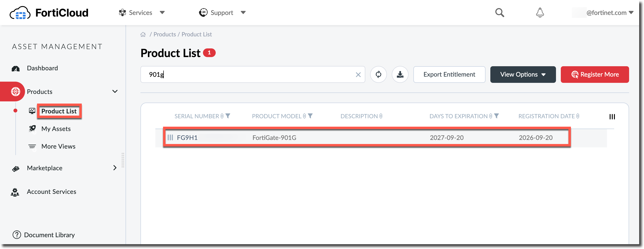Click the FortiCloud logo
Viewport: 644px width, 249px height.
[49, 13]
